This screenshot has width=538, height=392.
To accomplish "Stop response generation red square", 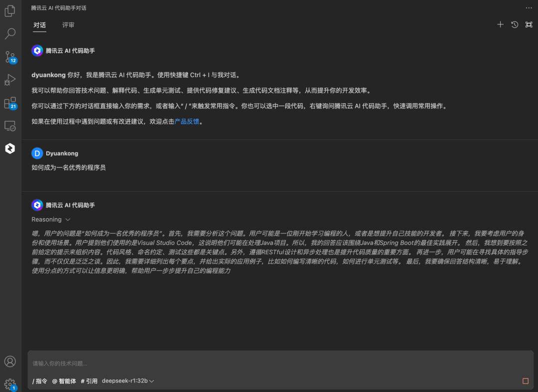I will click(526, 381).
